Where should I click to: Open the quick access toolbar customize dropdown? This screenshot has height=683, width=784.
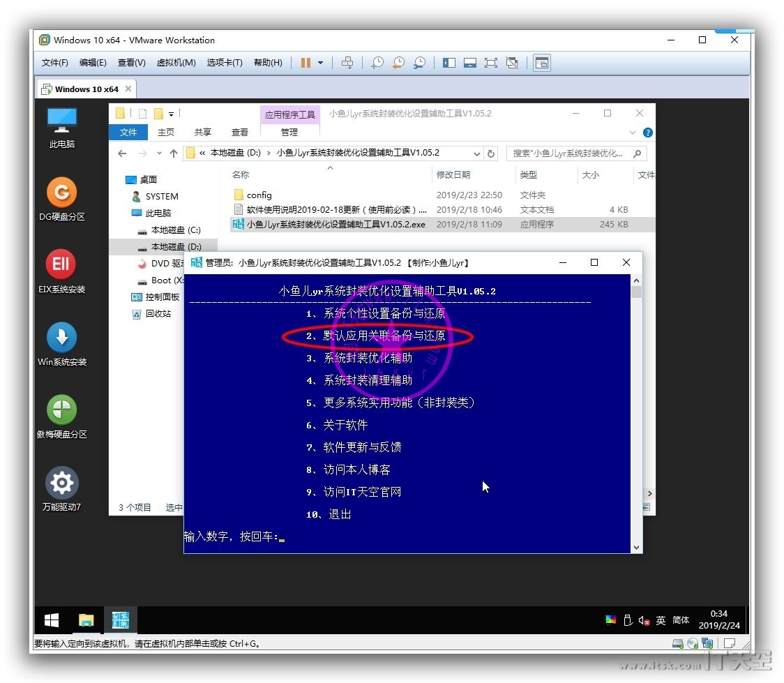171,114
